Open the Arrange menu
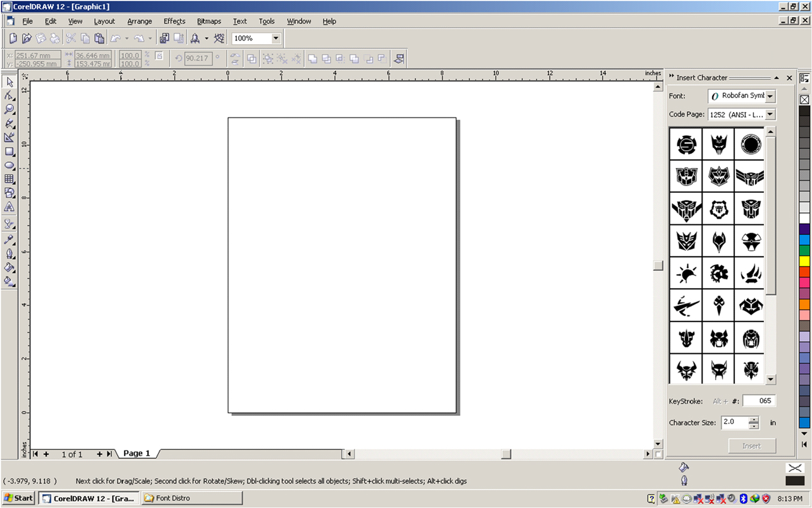The image size is (812, 508). [x=140, y=21]
